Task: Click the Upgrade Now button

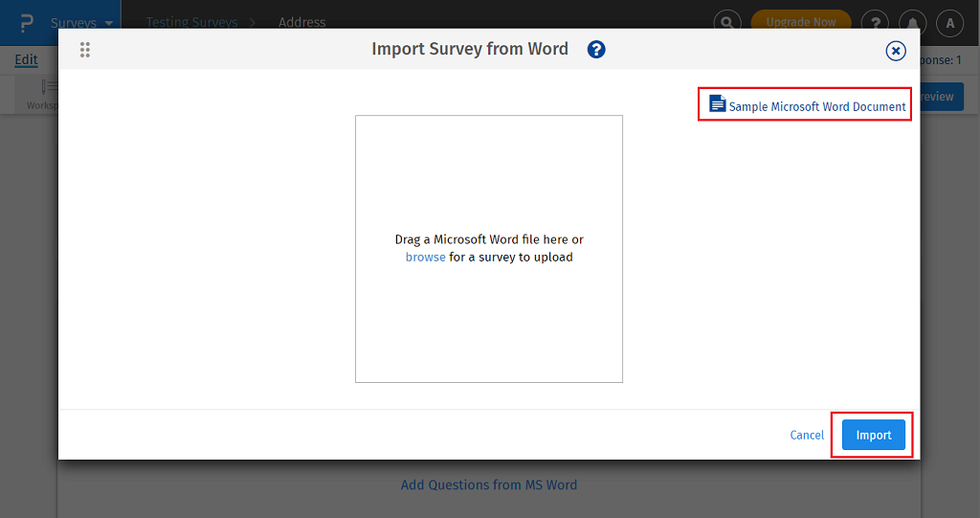Action: 801,22
